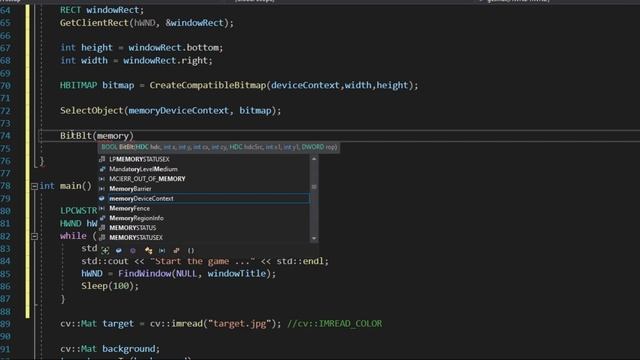Click the "Start the game ..." string
640x360 pixels.
(x=202, y=261)
